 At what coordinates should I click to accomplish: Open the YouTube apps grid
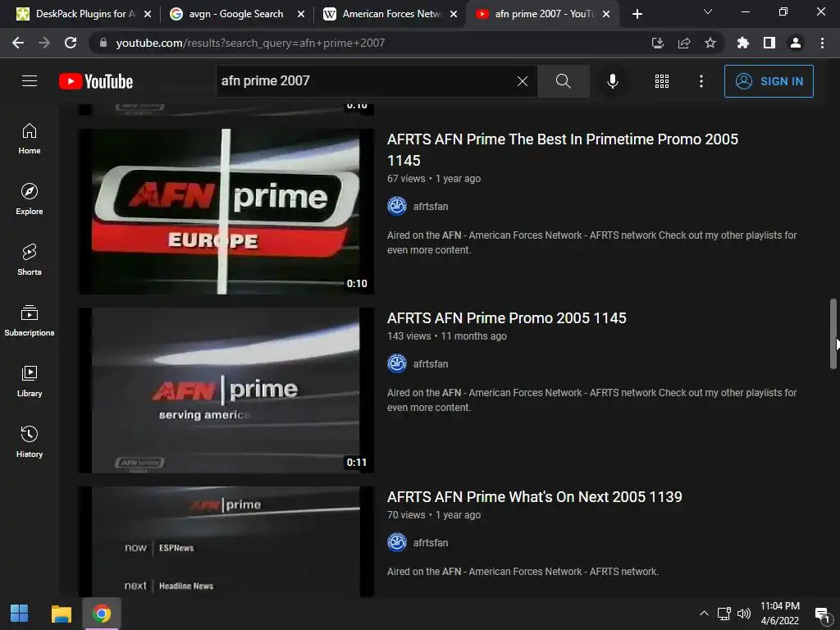pos(662,81)
